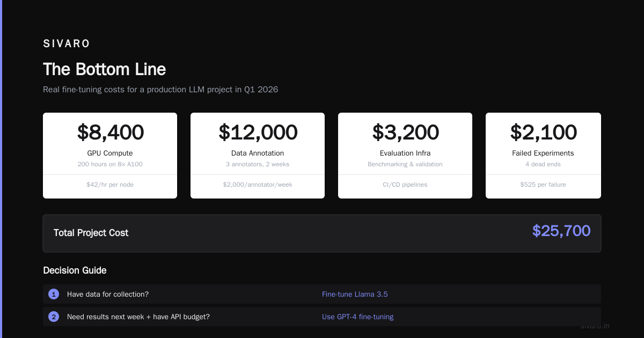The height and width of the screenshot is (338, 644).
Task: Select the GPU Compute card label
Action: [x=110, y=153]
